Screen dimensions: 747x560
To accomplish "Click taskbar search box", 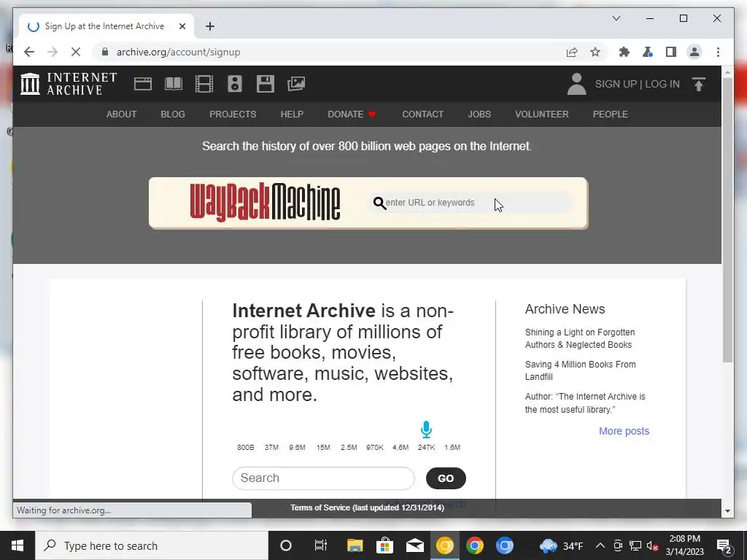I will point(152,545).
